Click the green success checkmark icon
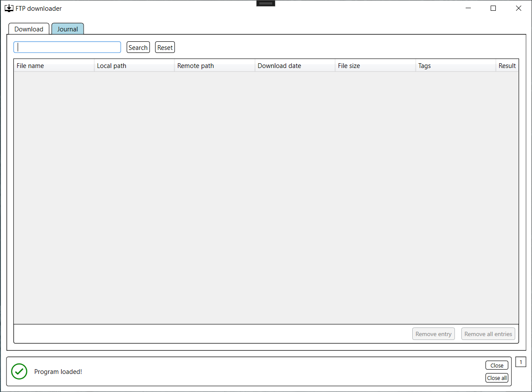The width and height of the screenshot is (532, 392). (19, 371)
